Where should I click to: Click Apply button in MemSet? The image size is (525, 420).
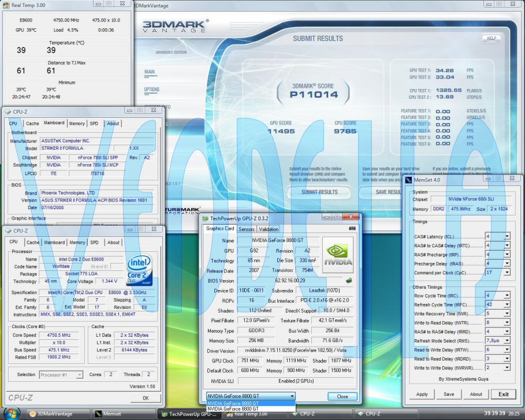[x=422, y=394]
